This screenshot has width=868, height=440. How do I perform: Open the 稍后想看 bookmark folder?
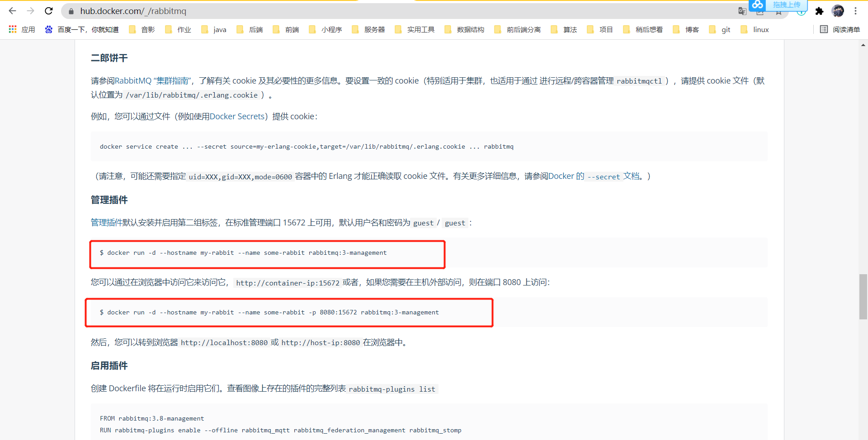coord(643,29)
